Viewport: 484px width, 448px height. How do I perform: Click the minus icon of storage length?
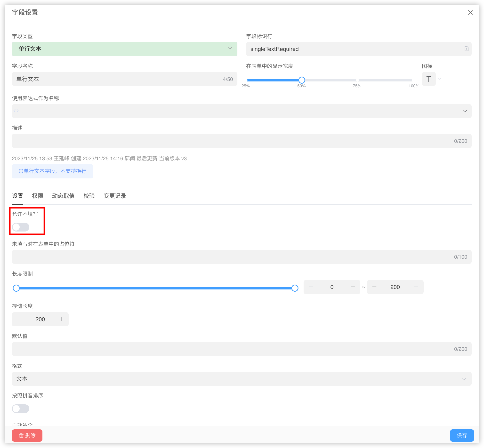(x=19, y=319)
